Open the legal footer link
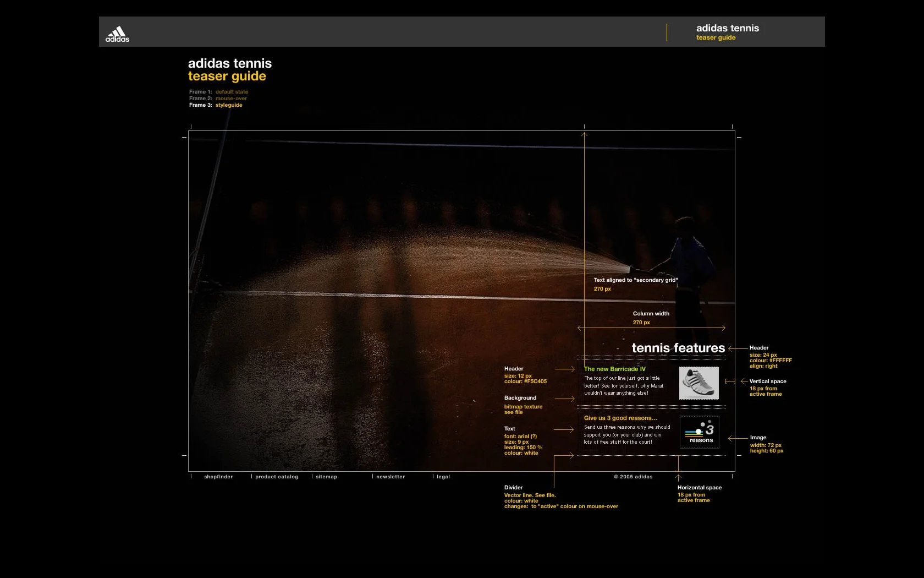Screen dimensions: 924x578 click(443, 477)
